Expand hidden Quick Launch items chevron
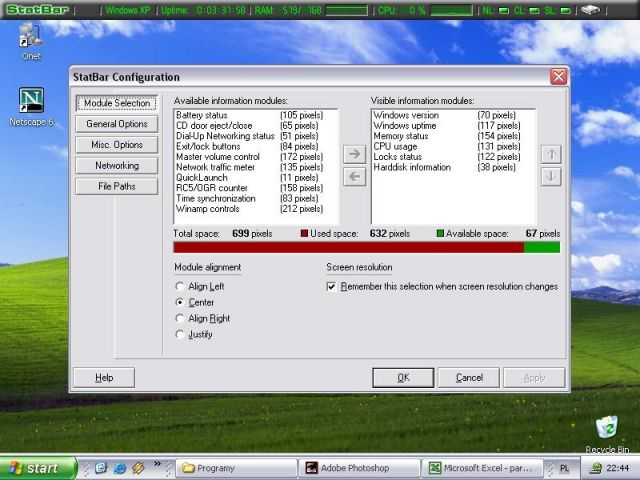The image size is (640, 480). [157, 464]
